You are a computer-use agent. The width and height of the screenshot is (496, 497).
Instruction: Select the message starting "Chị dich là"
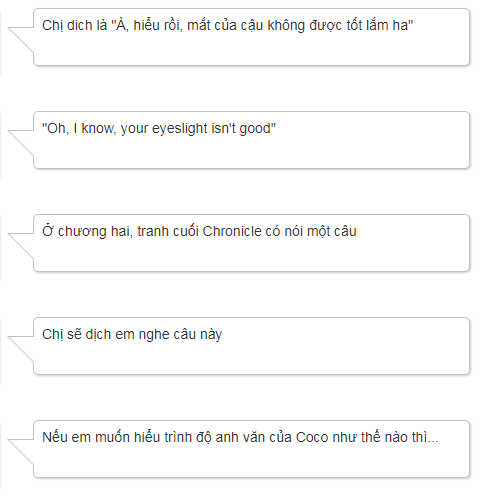point(251,37)
